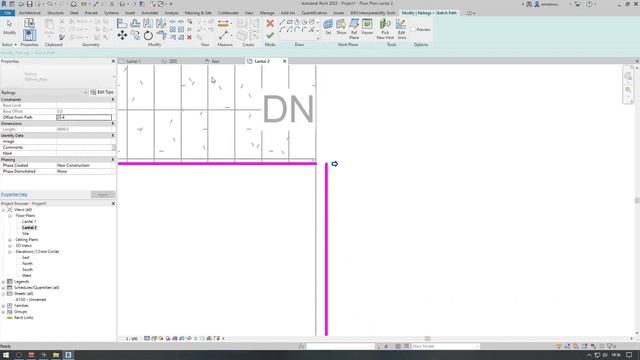Click the Revit Links browser item
The height and width of the screenshot is (360, 640).
tap(23, 318)
